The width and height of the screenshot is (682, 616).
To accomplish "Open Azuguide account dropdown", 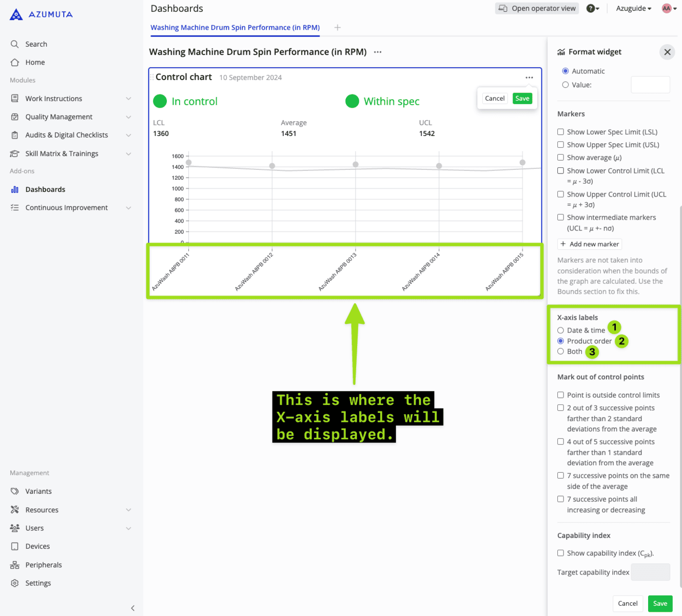I will [634, 8].
